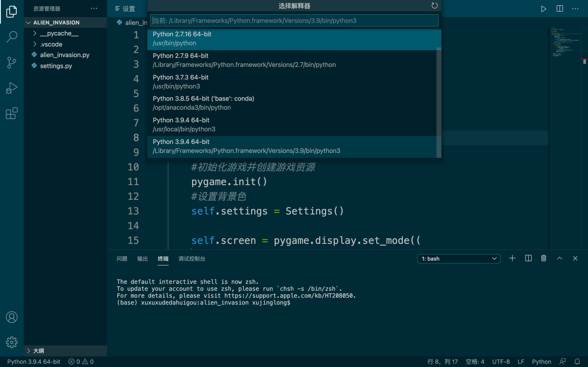Open the Search view in activity bar

click(11, 37)
